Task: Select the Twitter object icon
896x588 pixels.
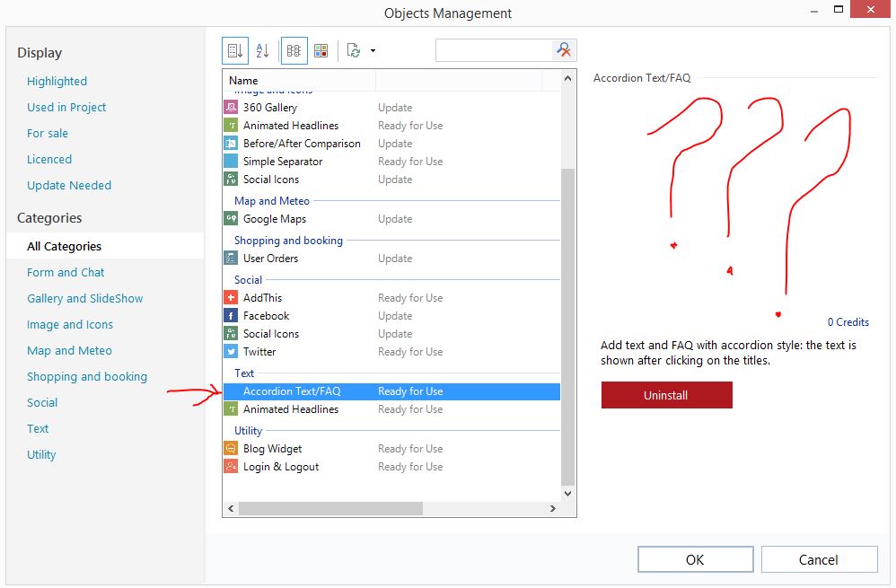Action: point(231,351)
